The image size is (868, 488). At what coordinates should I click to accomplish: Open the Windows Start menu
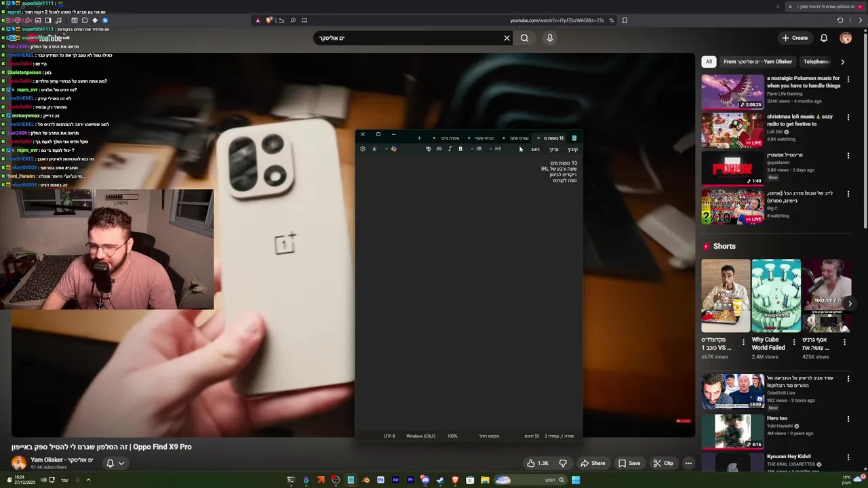576,480
